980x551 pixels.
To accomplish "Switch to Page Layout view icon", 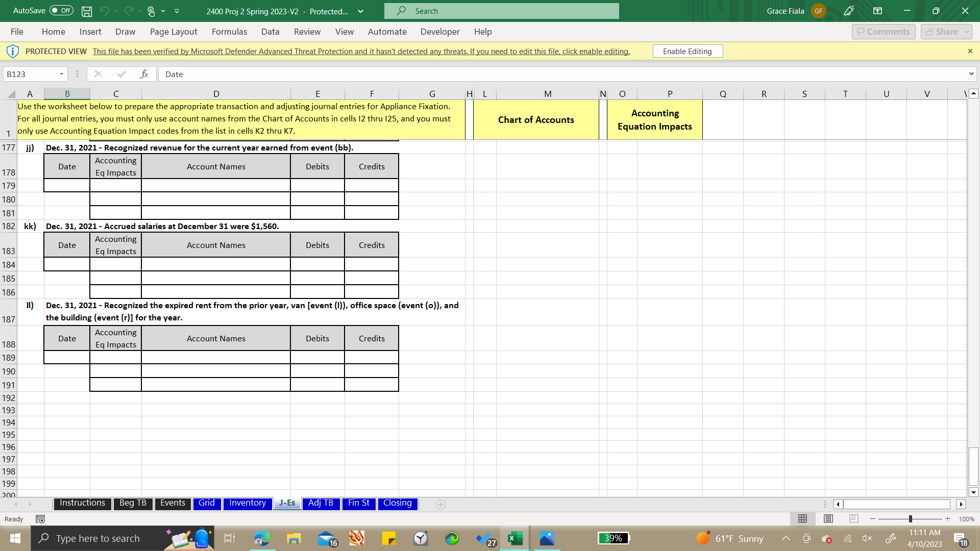I will click(x=828, y=519).
